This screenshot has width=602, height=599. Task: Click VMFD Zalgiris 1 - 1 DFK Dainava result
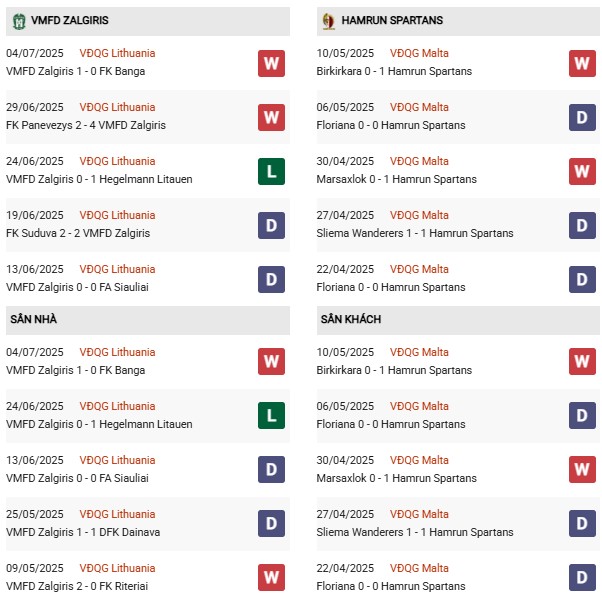[83, 533]
